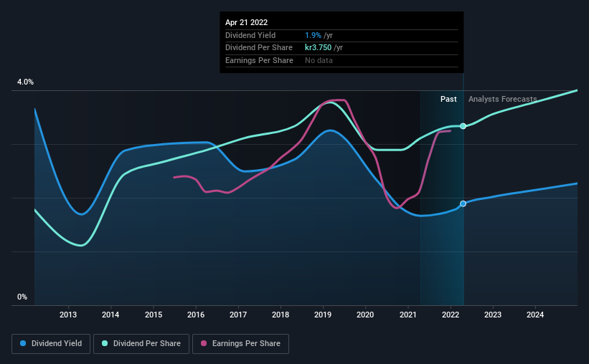Click the 4.0% y-axis label
The width and height of the screenshot is (589, 364).
pos(25,82)
